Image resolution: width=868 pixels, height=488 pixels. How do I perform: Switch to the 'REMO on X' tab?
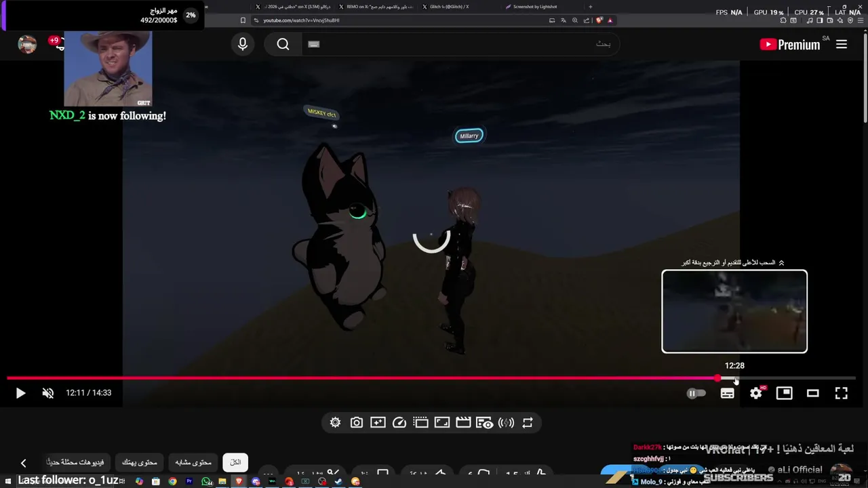point(376,7)
